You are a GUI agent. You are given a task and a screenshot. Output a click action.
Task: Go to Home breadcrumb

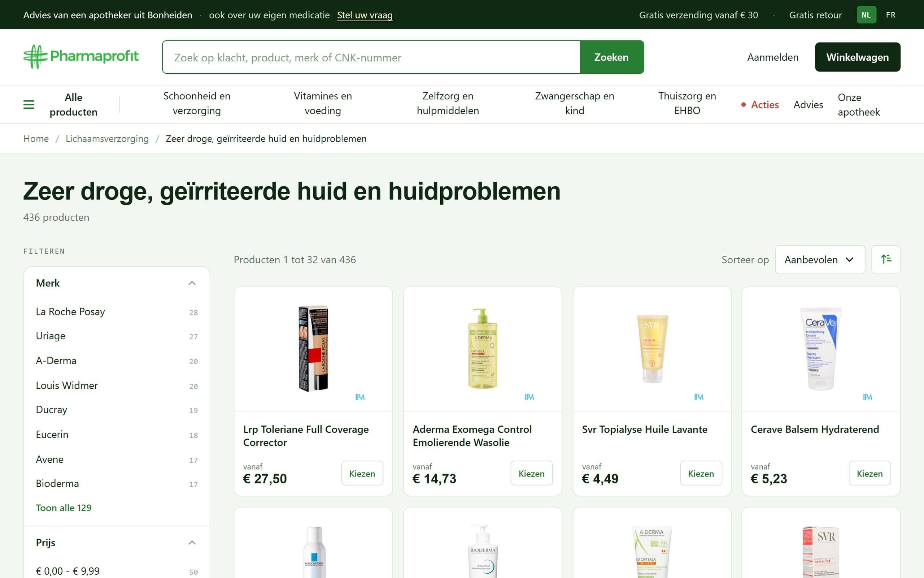[36, 138]
